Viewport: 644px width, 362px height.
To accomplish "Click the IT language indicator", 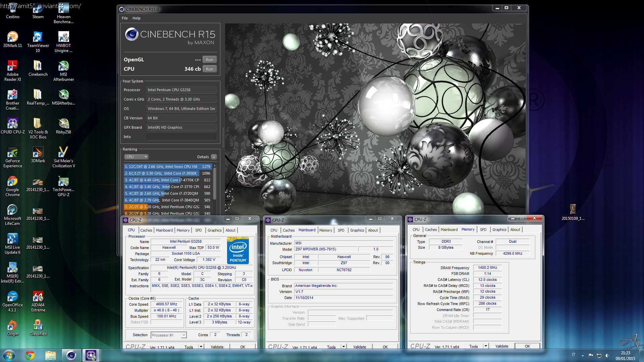I will click(x=574, y=355).
